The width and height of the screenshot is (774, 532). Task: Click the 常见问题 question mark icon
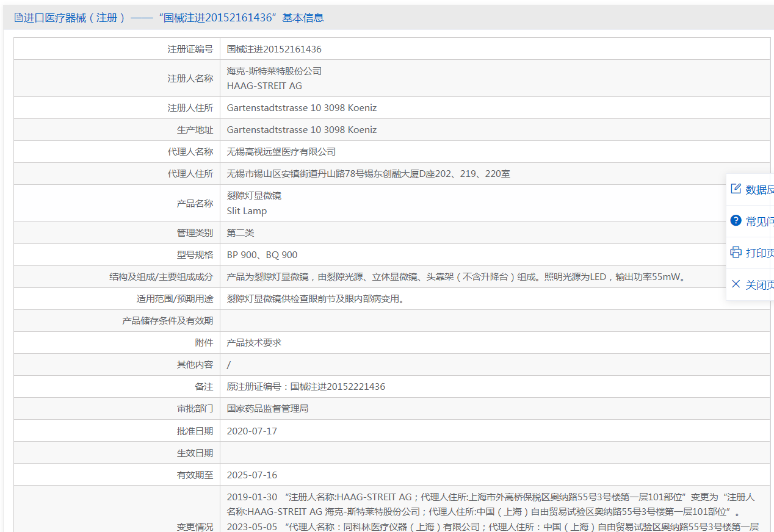click(736, 221)
